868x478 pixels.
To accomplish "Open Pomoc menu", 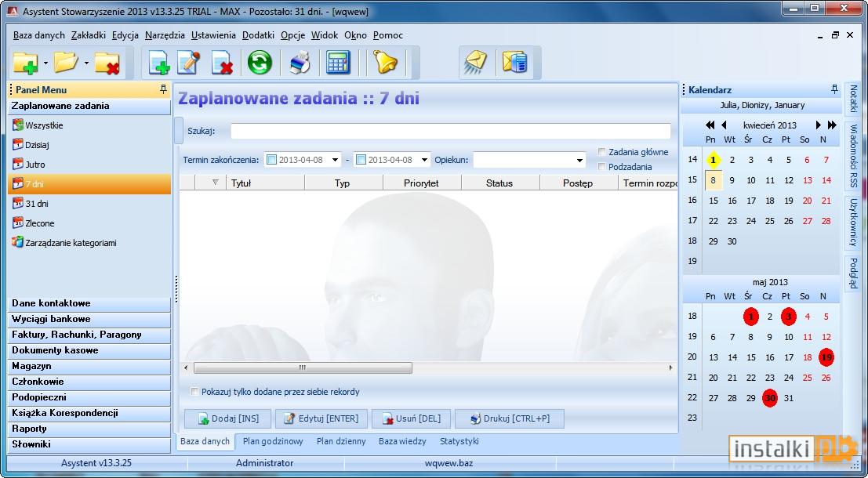I will (388, 34).
